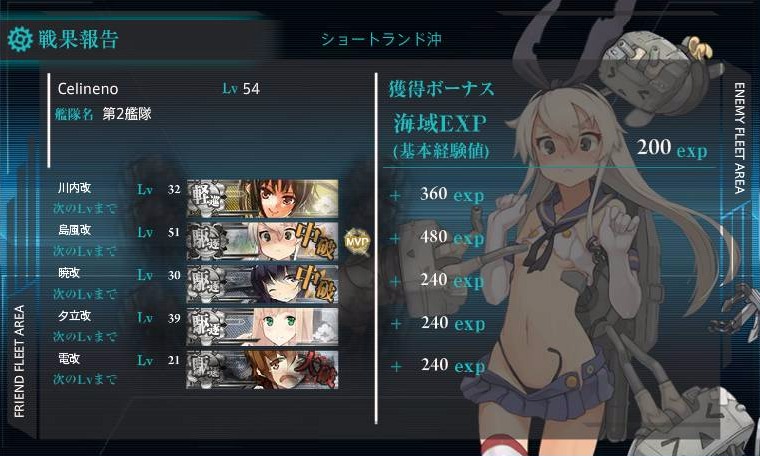The height and width of the screenshot is (456, 760).
Task: Click the 電改 ship name
Action: tap(69, 359)
